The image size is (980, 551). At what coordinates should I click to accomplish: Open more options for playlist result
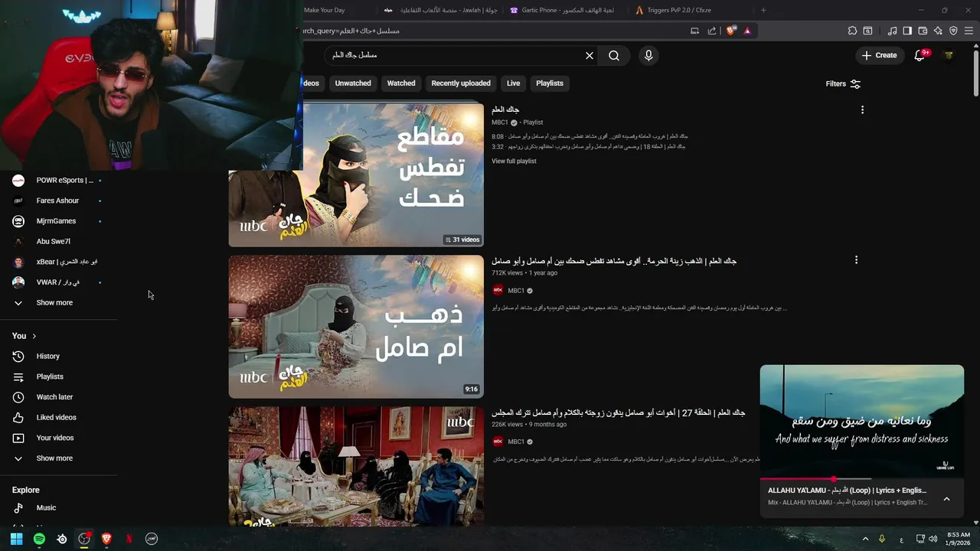[x=862, y=110]
